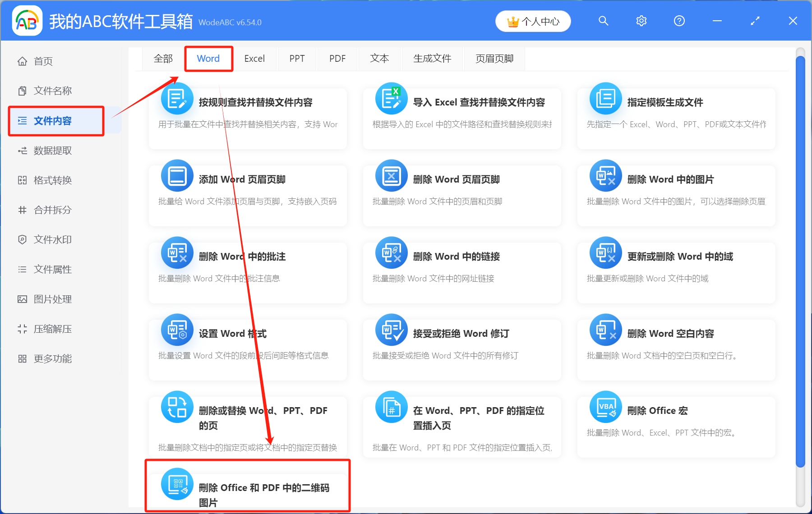This screenshot has height=514, width=812.
Task: Select 格式转换 in the sidebar
Action: click(51, 180)
